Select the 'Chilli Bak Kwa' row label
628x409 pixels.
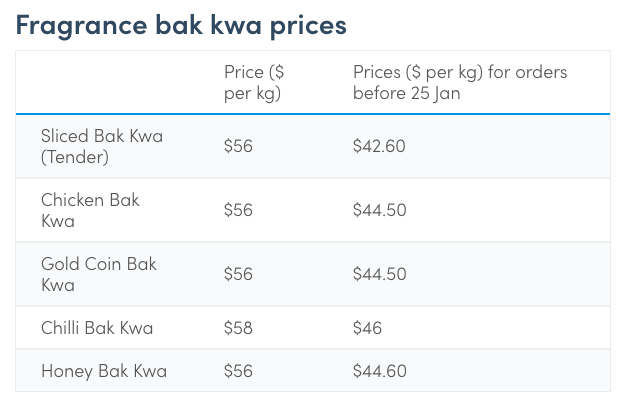[x=97, y=328]
